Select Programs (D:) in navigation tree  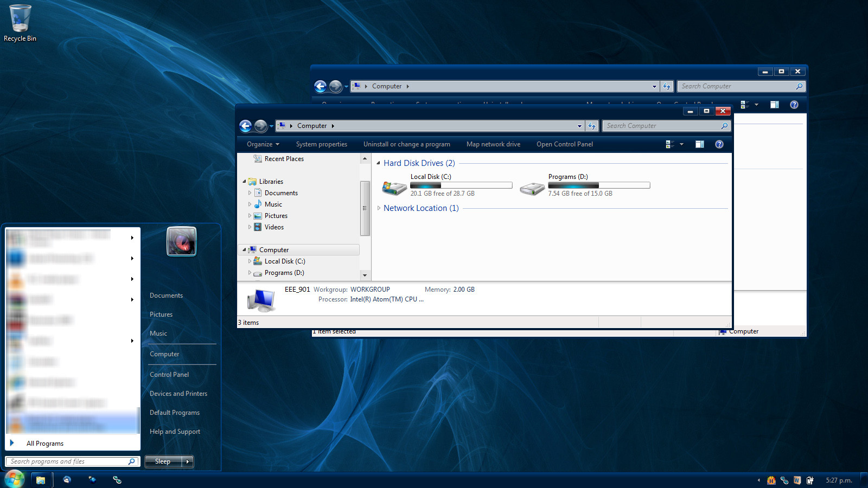click(284, 273)
